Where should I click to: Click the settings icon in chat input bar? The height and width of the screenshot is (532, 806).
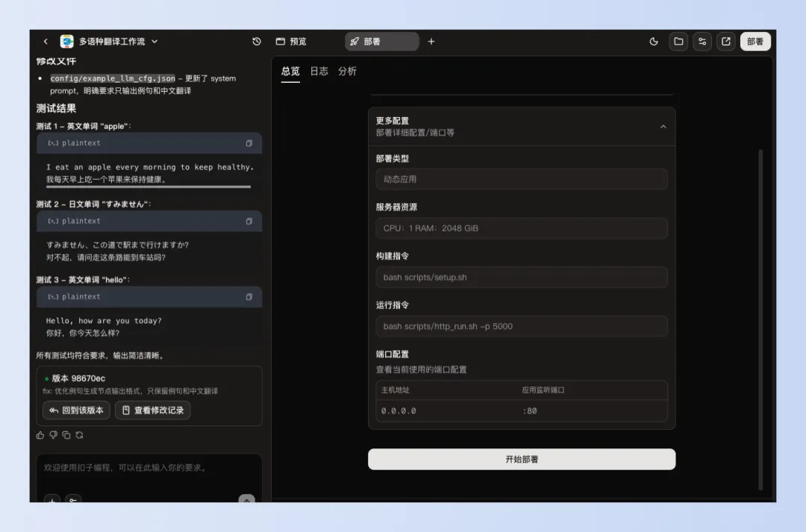[x=73, y=499]
